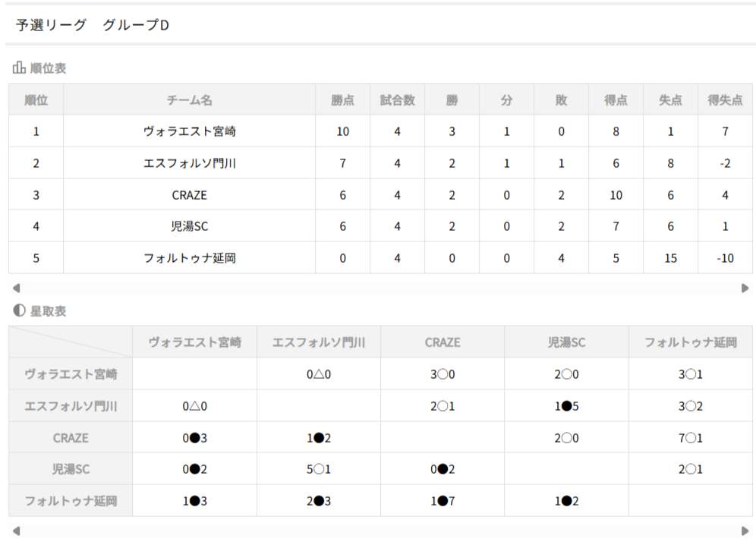Click the 5○1 児湯SC result cell
The height and width of the screenshot is (545, 756).
click(318, 470)
